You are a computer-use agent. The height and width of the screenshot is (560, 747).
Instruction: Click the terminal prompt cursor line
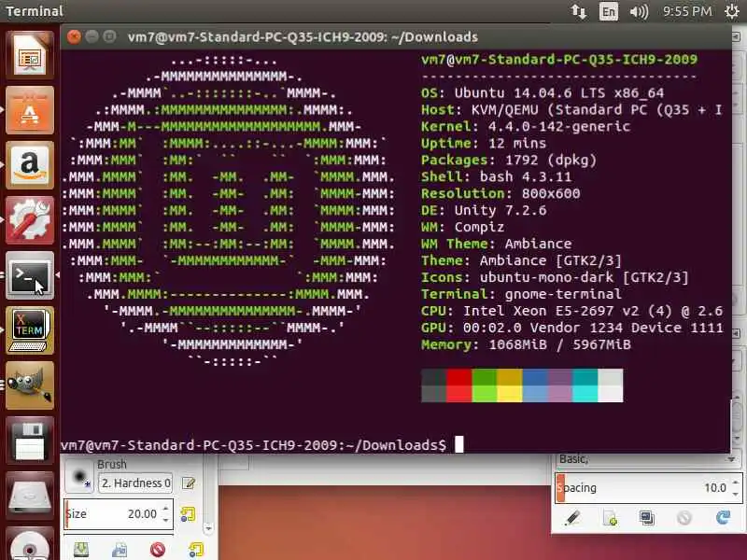point(262,445)
